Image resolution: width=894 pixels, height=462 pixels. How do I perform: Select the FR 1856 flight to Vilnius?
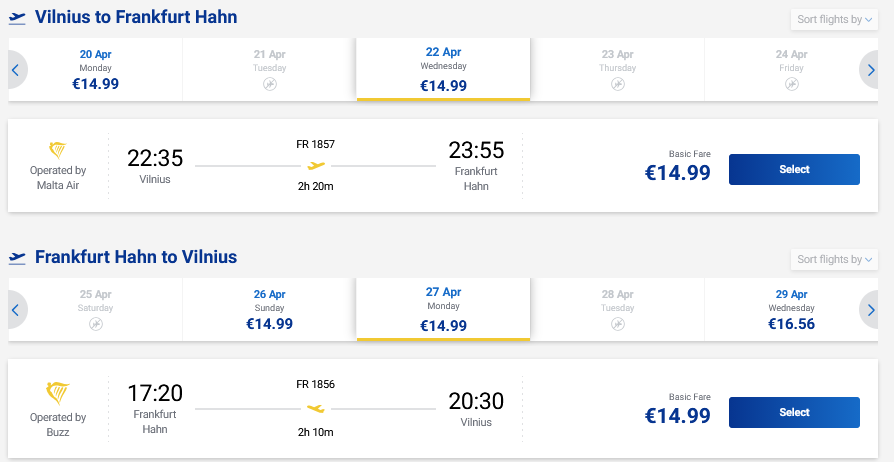[x=794, y=412]
